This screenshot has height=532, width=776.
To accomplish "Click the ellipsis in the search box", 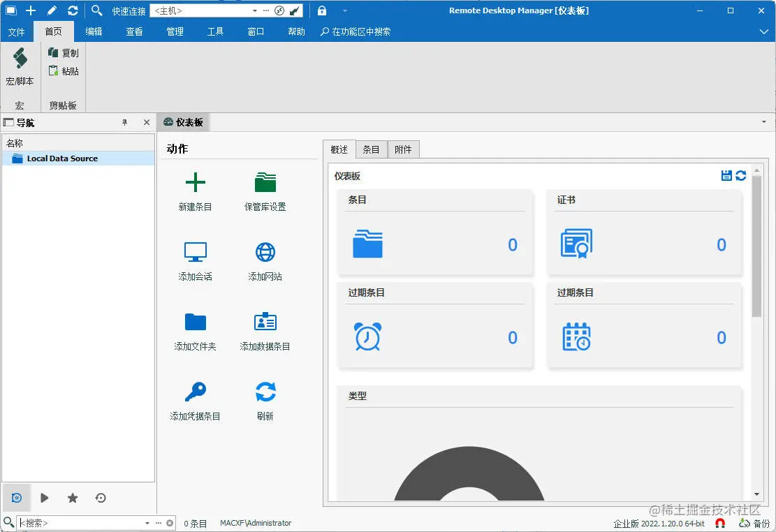I will [x=159, y=523].
